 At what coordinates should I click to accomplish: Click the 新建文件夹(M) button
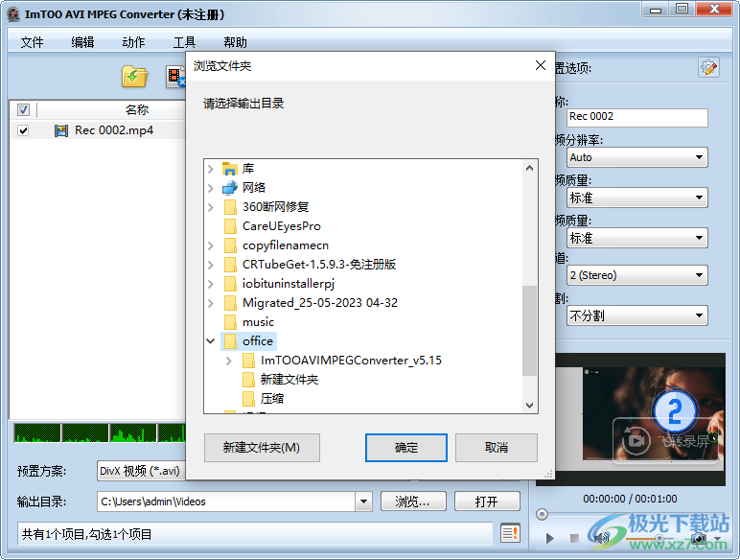pyautogui.click(x=262, y=448)
